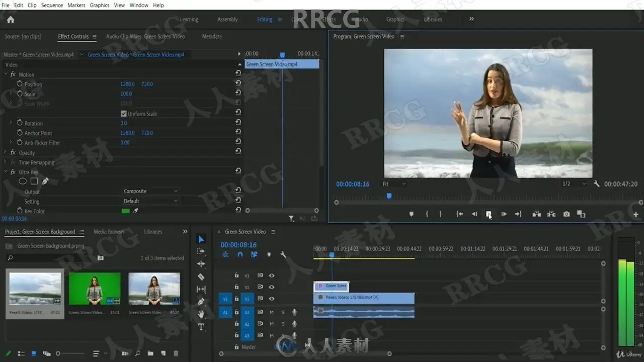Open the Fit zoom level dropdown
This screenshot has height=362, width=644.
pos(394,185)
